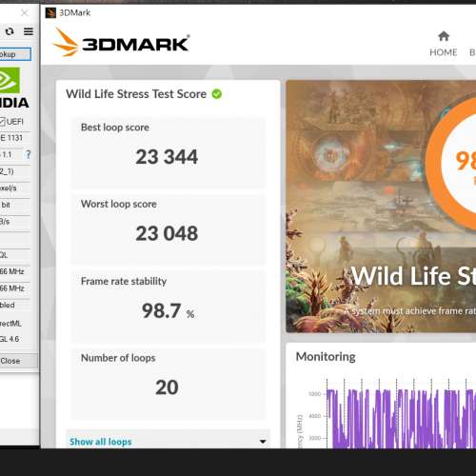
Task: Click the Best loop score label
Action: pyautogui.click(x=115, y=128)
